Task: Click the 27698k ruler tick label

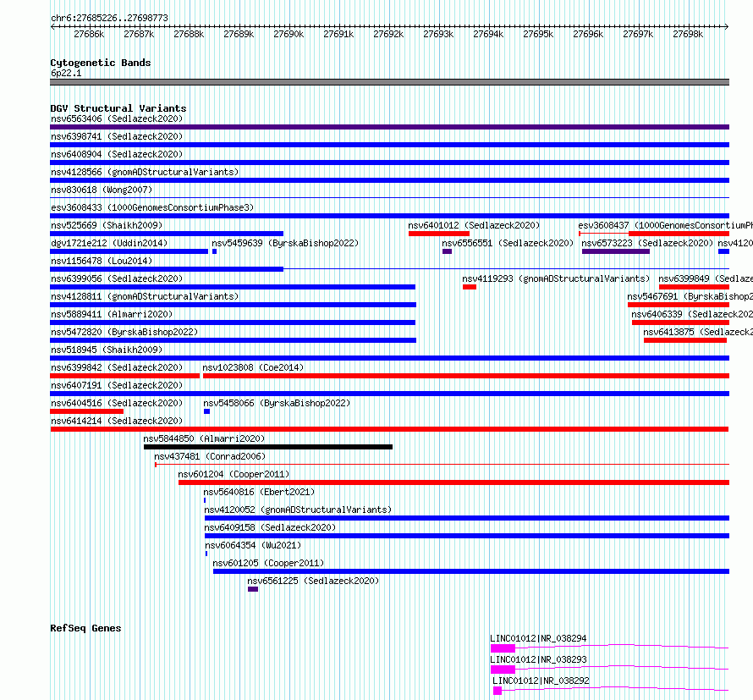Action: pos(688,34)
